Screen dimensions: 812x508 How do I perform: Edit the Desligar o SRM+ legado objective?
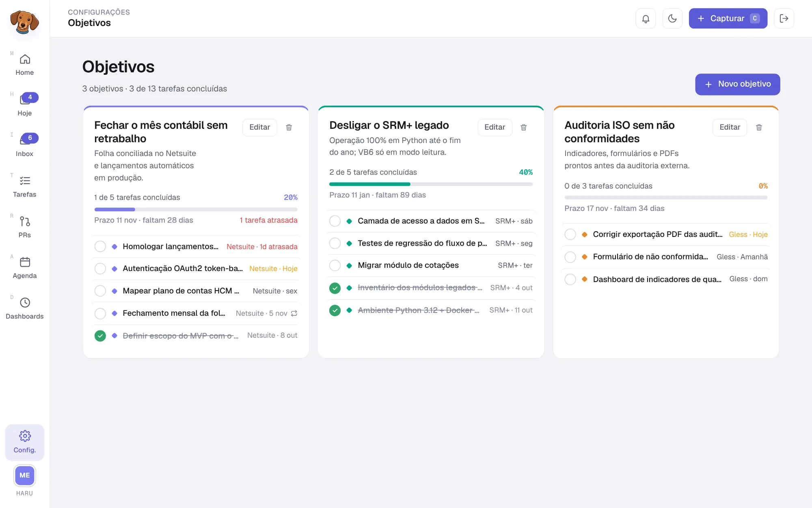tap(495, 127)
